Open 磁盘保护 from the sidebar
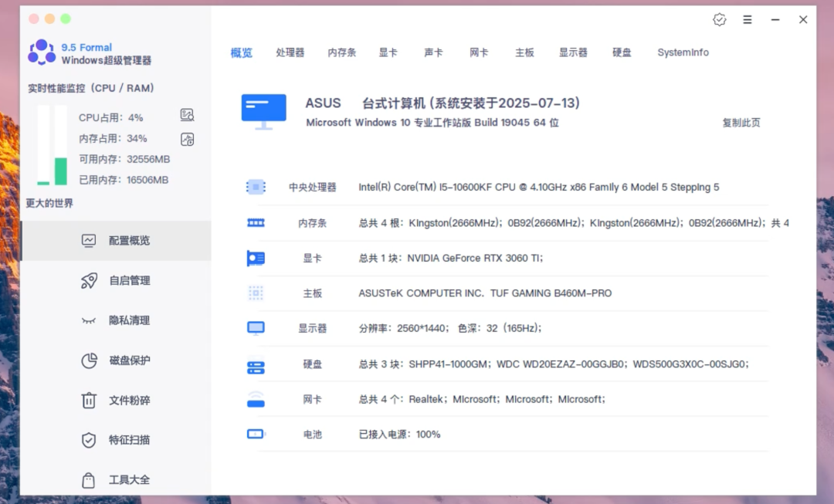 coord(115,360)
